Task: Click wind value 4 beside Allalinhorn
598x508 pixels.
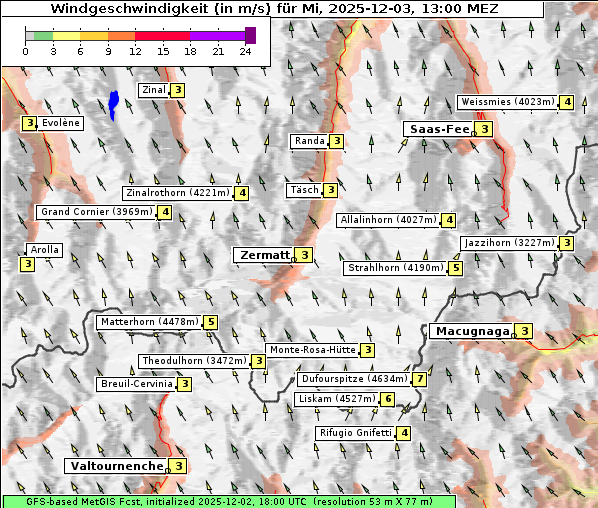Action: pos(449,220)
